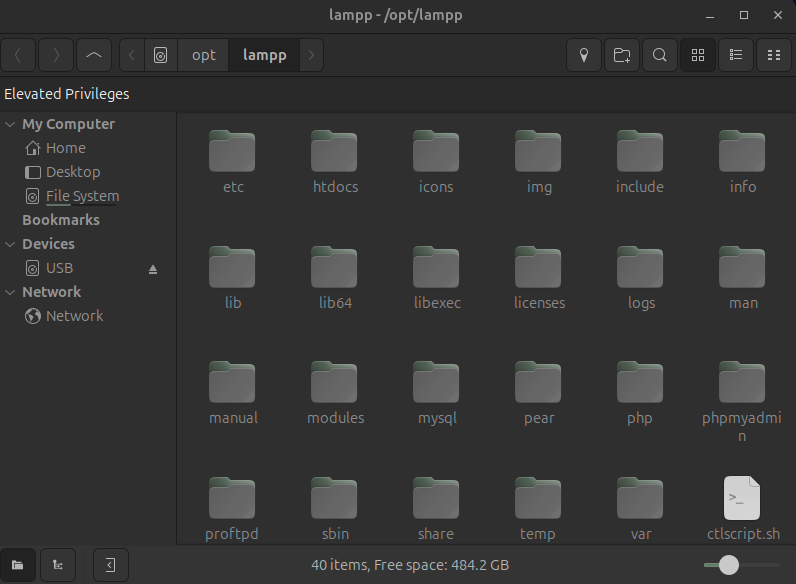Select the share folder
Viewport: 796px width, 584px height.
coord(436,509)
